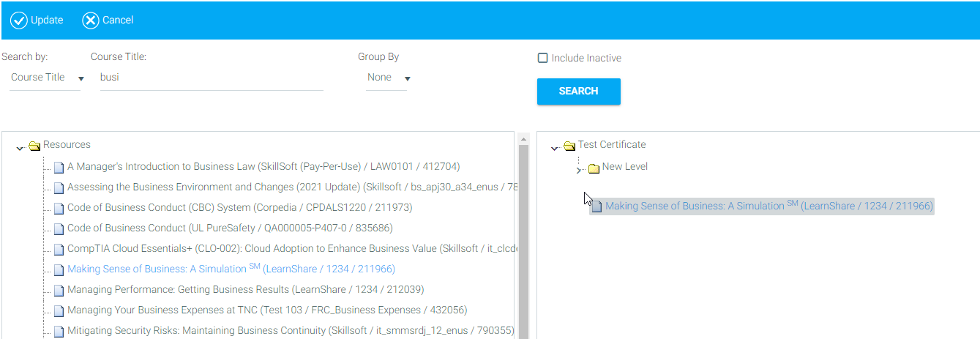The image size is (980, 339).
Task: Click the Cancel X icon
Action: tap(90, 21)
